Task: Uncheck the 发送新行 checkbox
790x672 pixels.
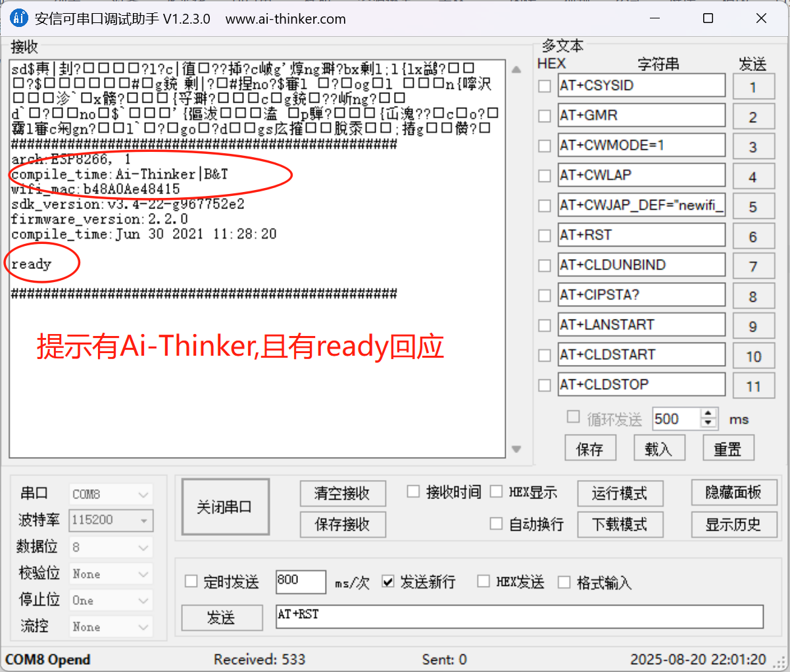Action: click(x=388, y=581)
